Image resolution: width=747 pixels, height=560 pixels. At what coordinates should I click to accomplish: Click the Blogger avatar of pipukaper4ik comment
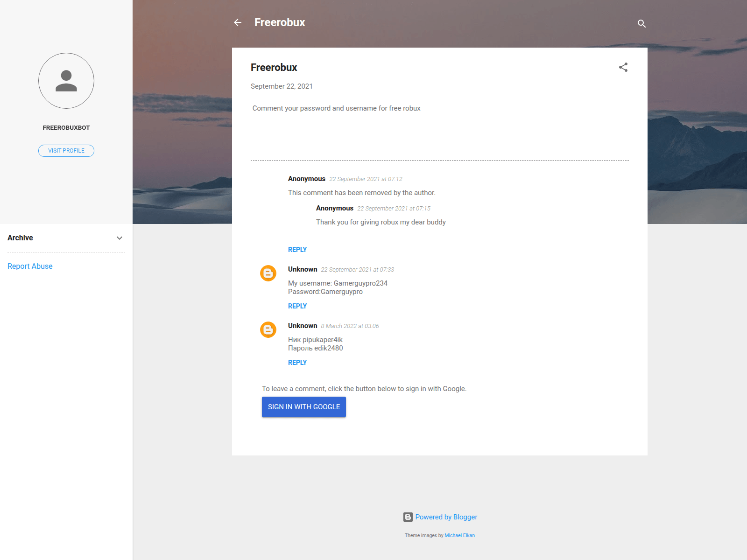pyautogui.click(x=268, y=330)
